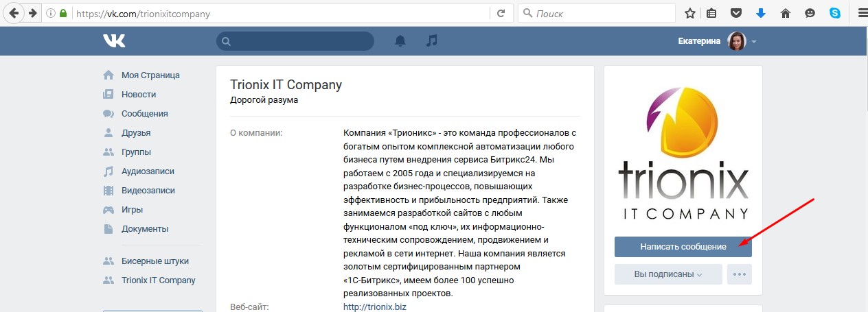Click the person icon beside Друзья
868x312 pixels.
[x=108, y=132]
